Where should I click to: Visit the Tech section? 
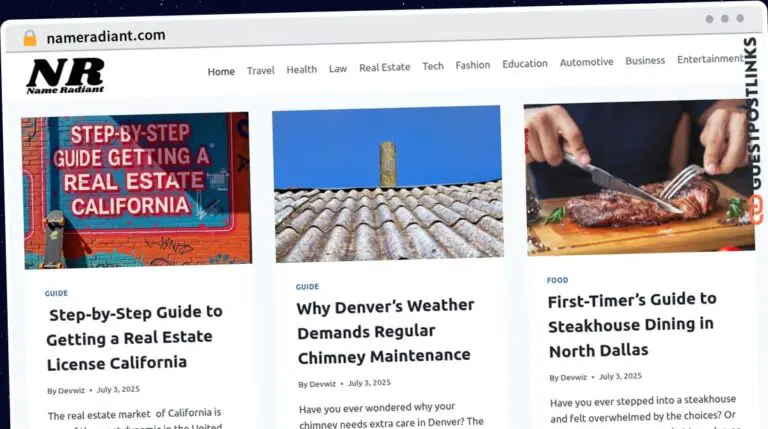click(x=433, y=66)
